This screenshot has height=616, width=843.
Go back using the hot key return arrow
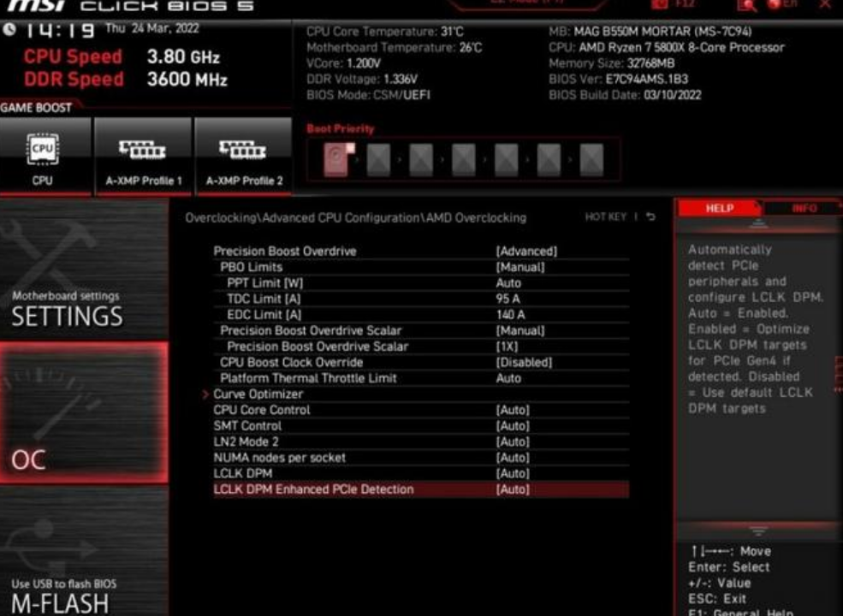click(651, 216)
